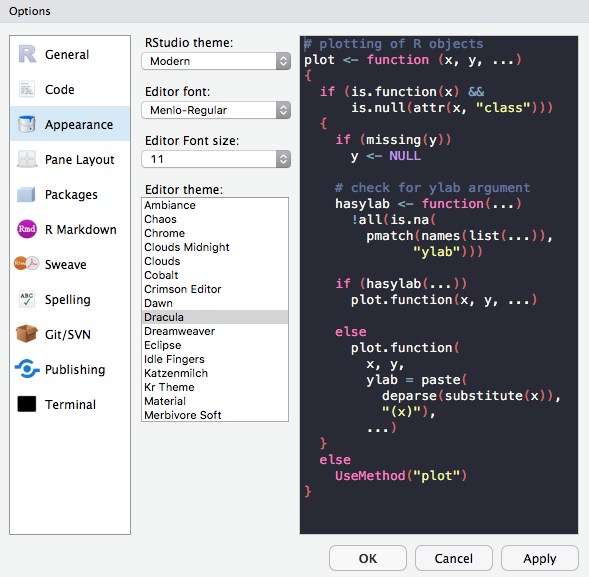Image resolution: width=589 pixels, height=577 pixels.
Task: Choose the Kr Theme entry
Action: [215, 387]
